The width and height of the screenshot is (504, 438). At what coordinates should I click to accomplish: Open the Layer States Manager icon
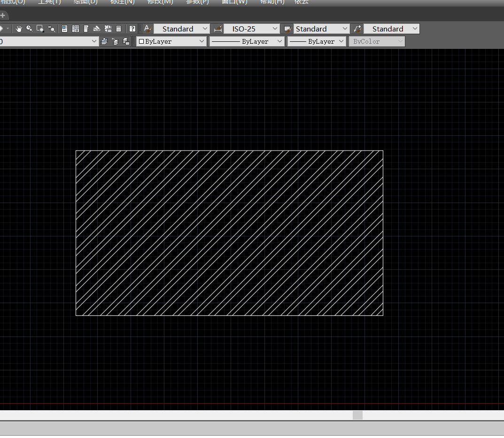click(x=126, y=41)
